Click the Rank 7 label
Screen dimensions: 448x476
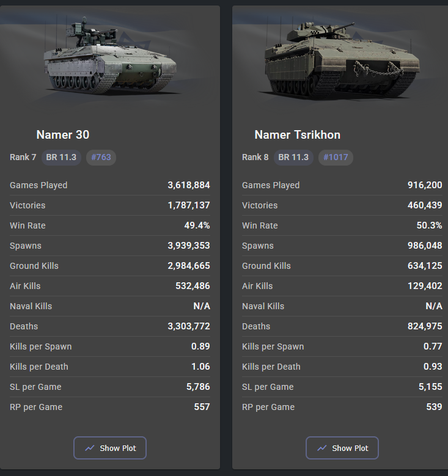coord(23,157)
